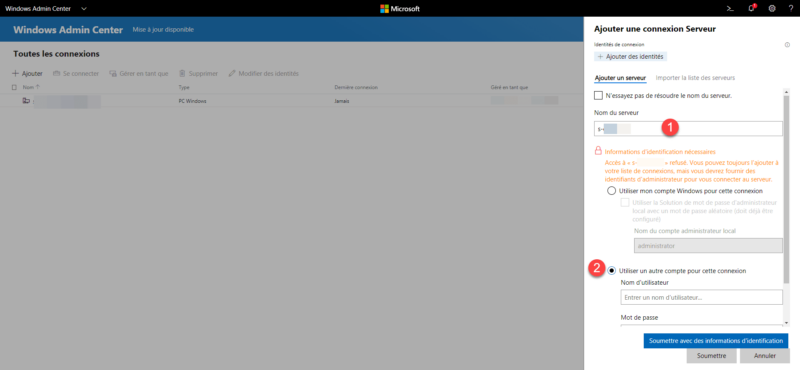Viewport: 800px width, 370px height.
Task: Sort by the Type column header
Action: [x=184, y=88]
